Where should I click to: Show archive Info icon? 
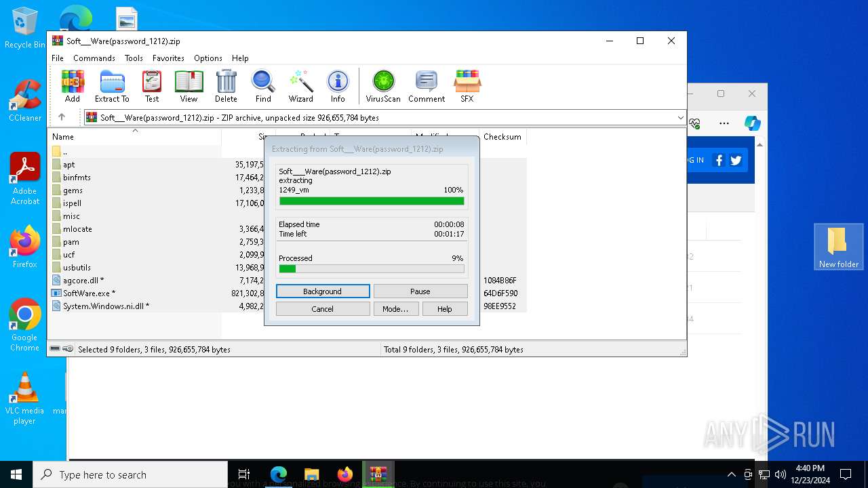click(x=338, y=86)
